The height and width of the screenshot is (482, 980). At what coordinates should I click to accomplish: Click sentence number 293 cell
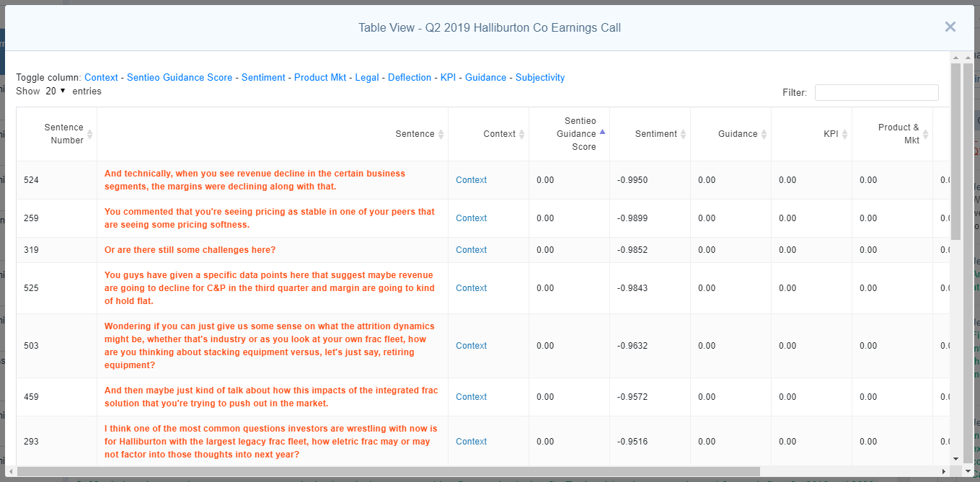[x=56, y=442]
